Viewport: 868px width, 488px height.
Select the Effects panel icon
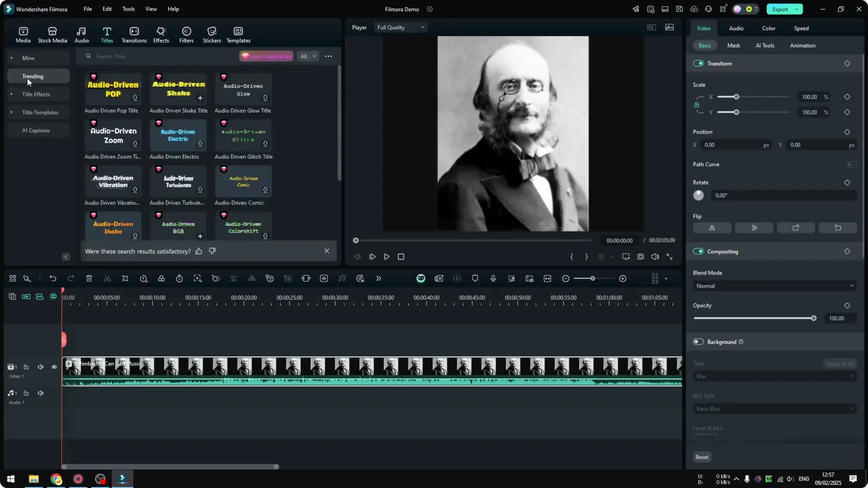[161, 34]
